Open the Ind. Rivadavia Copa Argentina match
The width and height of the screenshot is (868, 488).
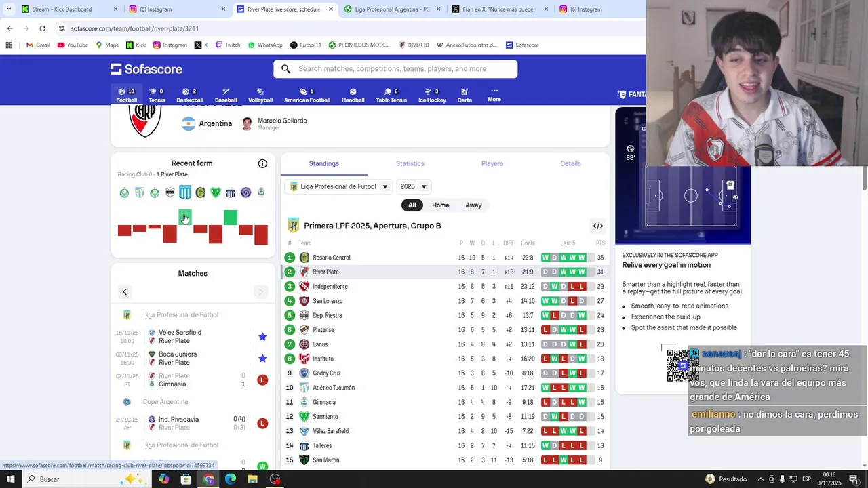tap(193, 424)
